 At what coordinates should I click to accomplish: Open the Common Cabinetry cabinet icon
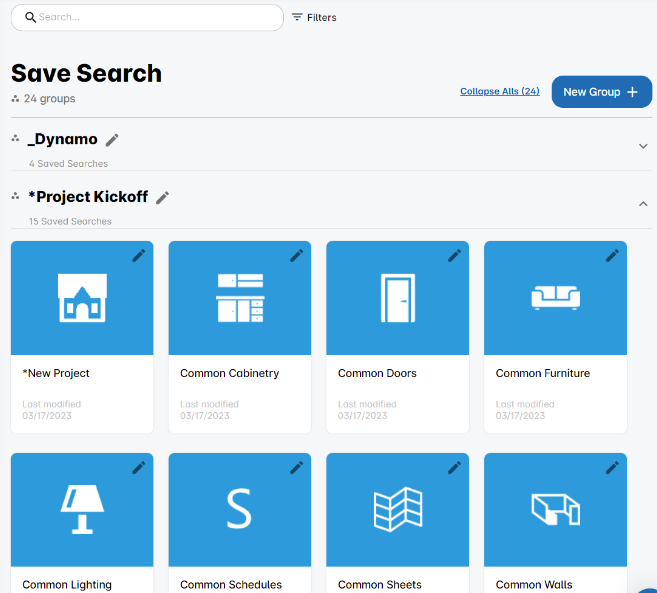[x=240, y=298]
